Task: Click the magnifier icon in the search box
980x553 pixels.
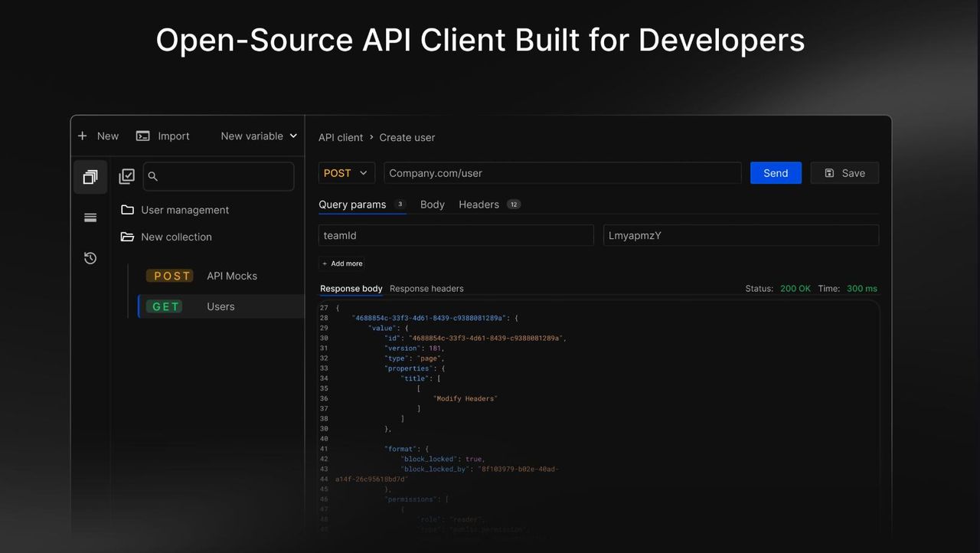Action: [152, 176]
